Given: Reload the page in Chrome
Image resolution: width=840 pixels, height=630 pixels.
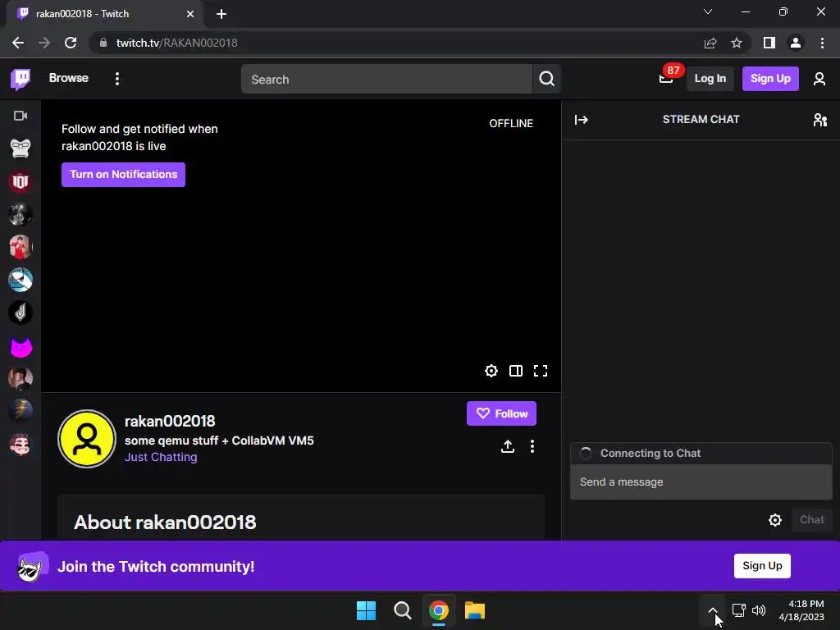Looking at the screenshot, I should 71,43.
